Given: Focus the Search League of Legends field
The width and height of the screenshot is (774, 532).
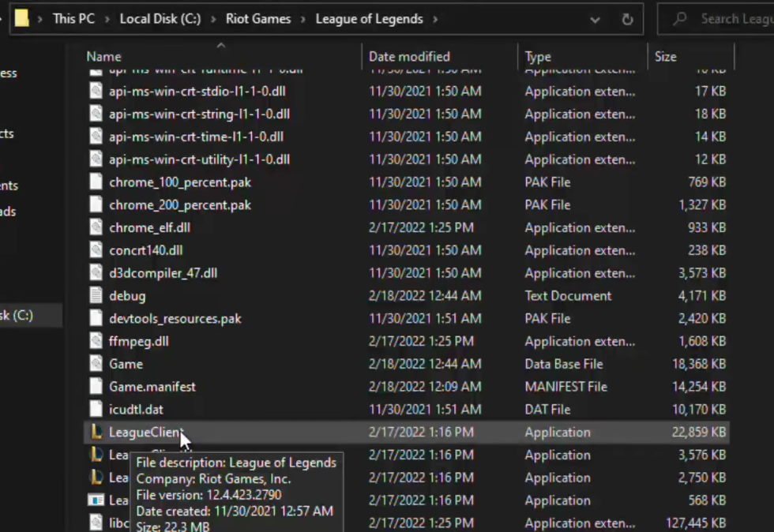Looking at the screenshot, I should pyautogui.click(x=716, y=19).
